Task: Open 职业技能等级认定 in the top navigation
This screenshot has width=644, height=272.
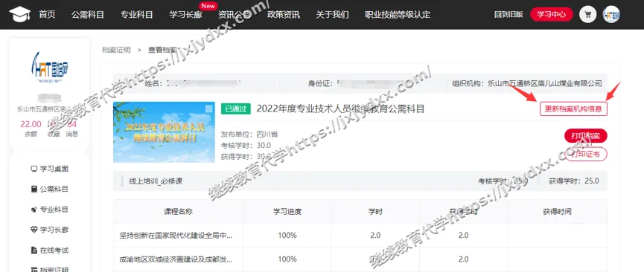Action: [398, 14]
